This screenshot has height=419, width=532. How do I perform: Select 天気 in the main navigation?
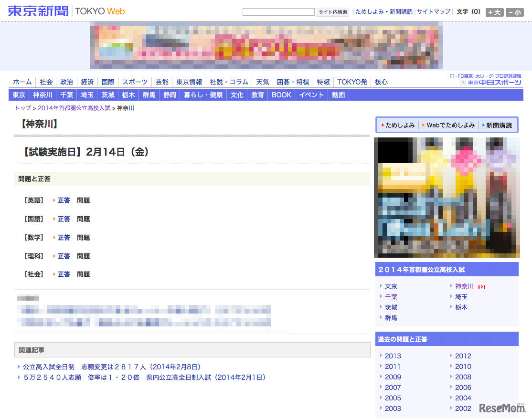tap(262, 82)
